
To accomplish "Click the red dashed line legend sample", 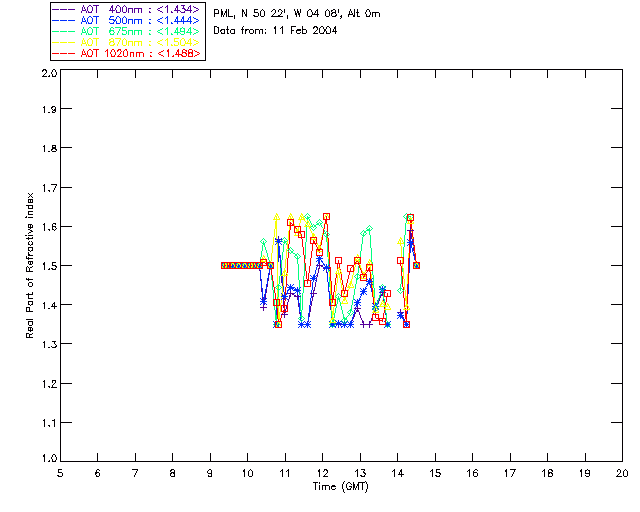I will (64, 53).
